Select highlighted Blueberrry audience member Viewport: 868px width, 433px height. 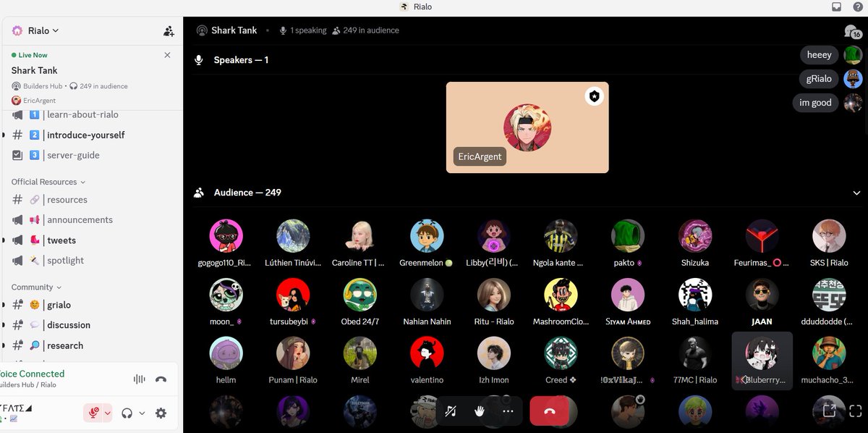coord(762,361)
